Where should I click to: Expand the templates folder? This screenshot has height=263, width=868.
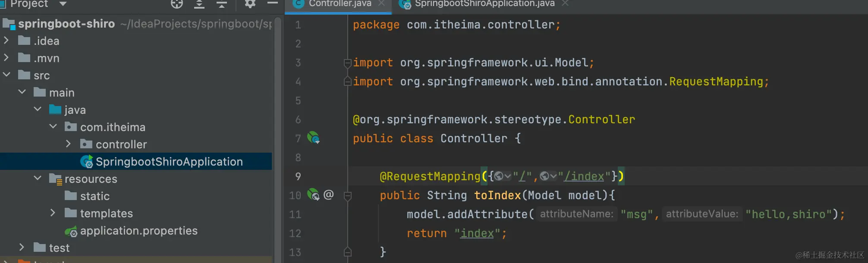(x=53, y=213)
